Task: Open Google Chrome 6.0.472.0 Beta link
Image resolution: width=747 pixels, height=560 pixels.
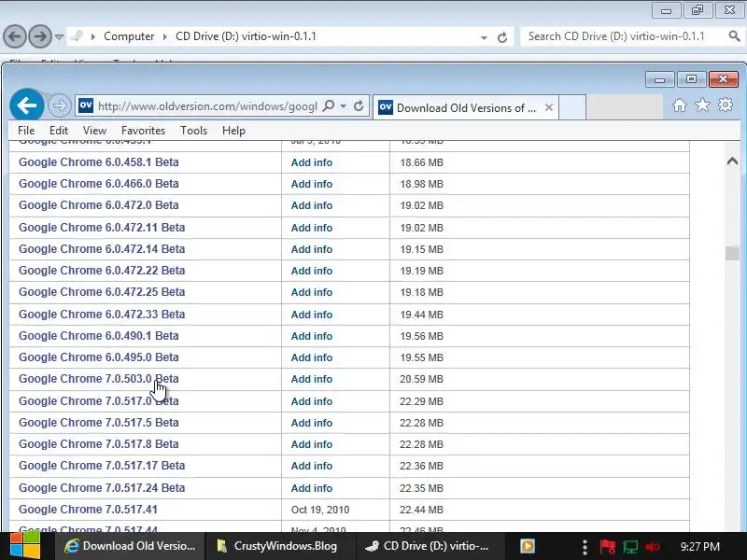Action: tap(99, 205)
